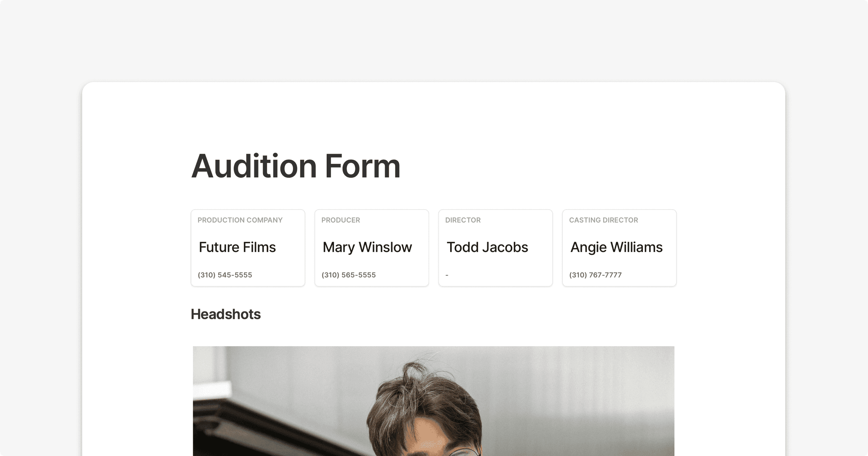Image resolution: width=868 pixels, height=456 pixels.
Task: Select the Director card
Action: click(495, 248)
